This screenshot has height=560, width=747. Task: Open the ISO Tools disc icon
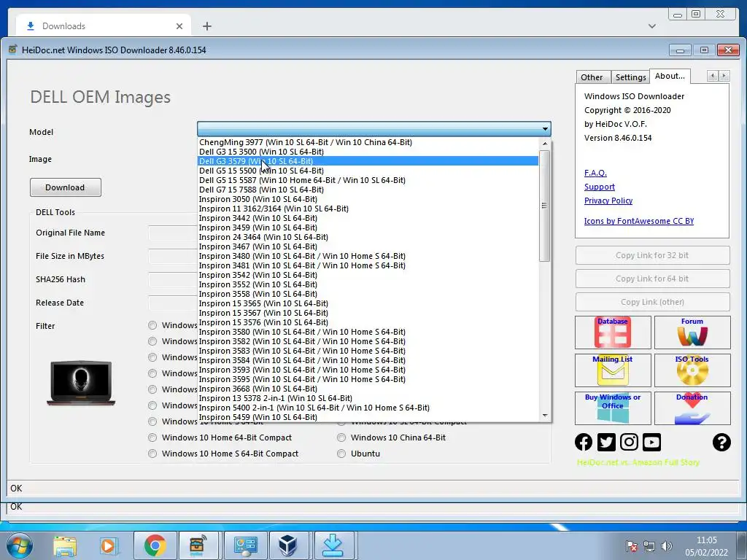point(692,370)
